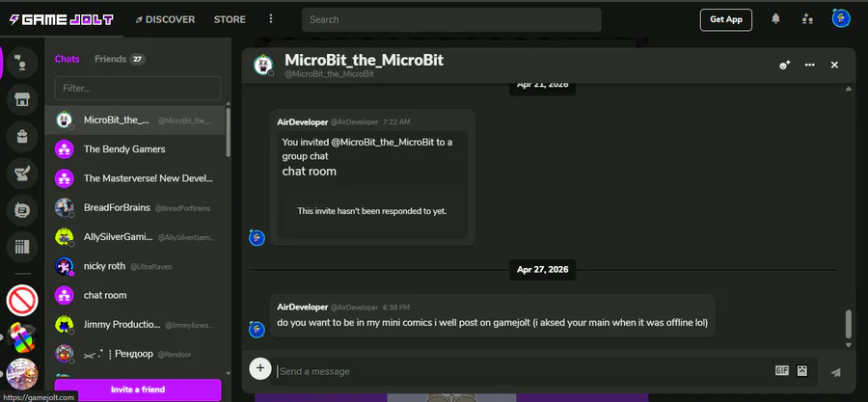
Task: Click the Search field
Action: click(x=451, y=19)
